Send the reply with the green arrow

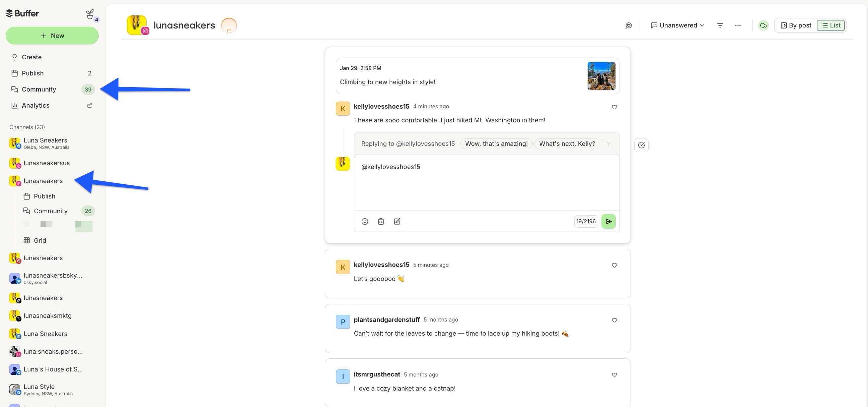click(x=608, y=222)
